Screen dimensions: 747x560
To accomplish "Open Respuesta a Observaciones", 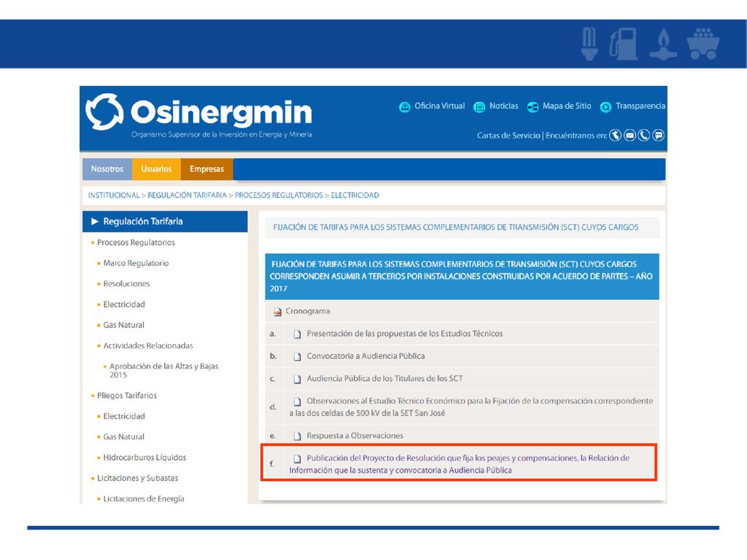I will point(355,435).
